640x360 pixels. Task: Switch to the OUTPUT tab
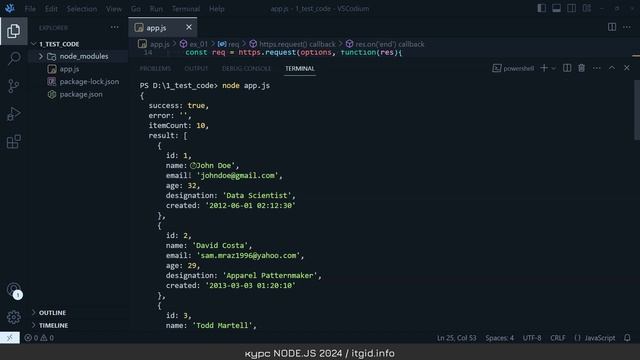click(196, 68)
